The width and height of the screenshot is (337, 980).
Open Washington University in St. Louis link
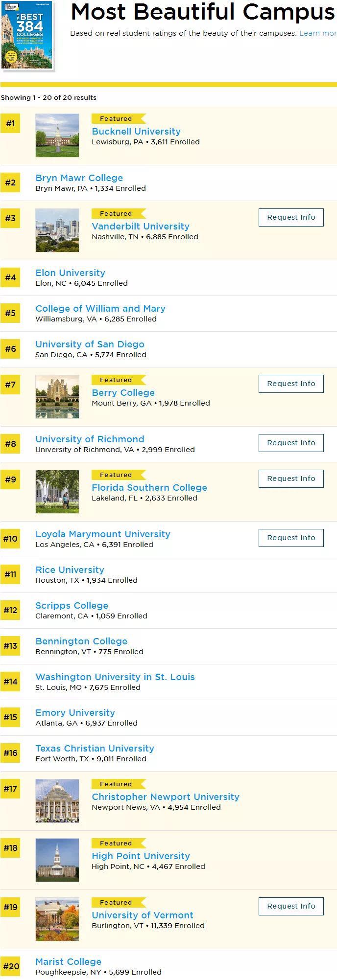coord(115,677)
